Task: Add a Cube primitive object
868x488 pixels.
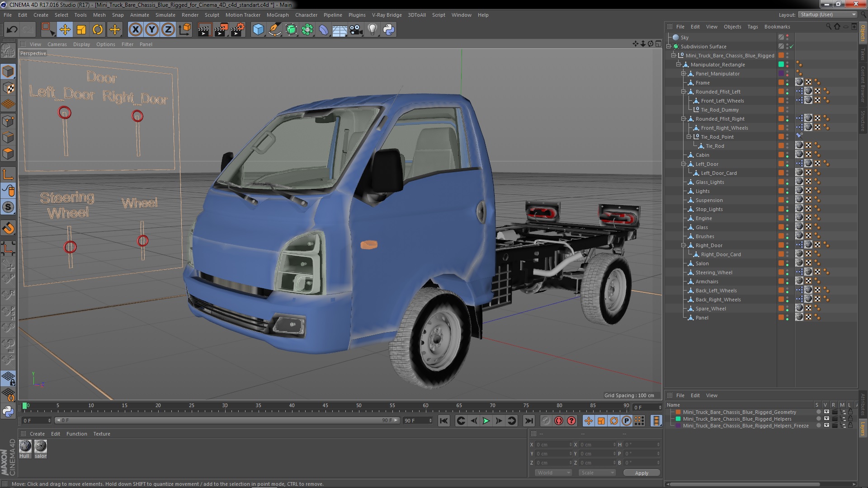Action: [258, 30]
